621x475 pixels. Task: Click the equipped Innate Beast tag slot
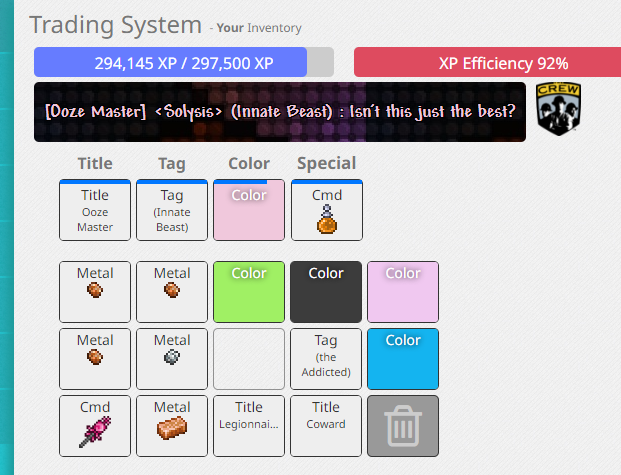pos(172,211)
